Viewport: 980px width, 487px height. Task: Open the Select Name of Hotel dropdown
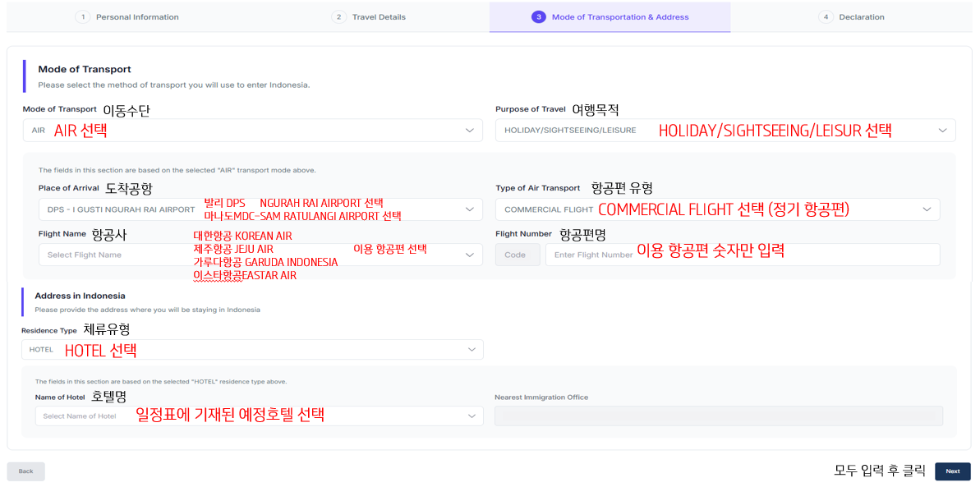click(x=258, y=416)
